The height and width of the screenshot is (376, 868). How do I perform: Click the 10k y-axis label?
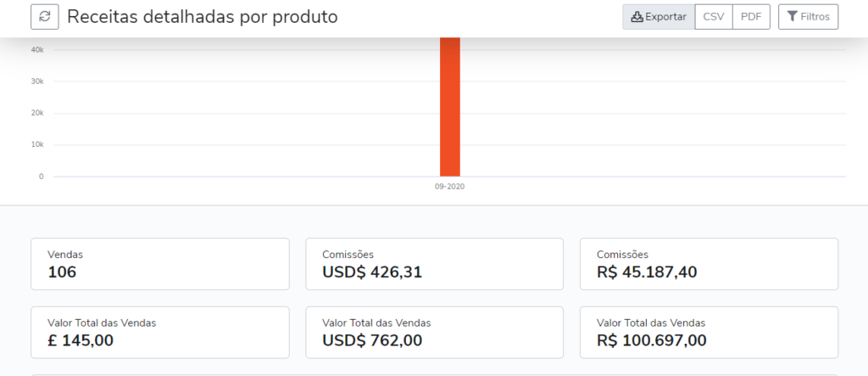click(37, 145)
